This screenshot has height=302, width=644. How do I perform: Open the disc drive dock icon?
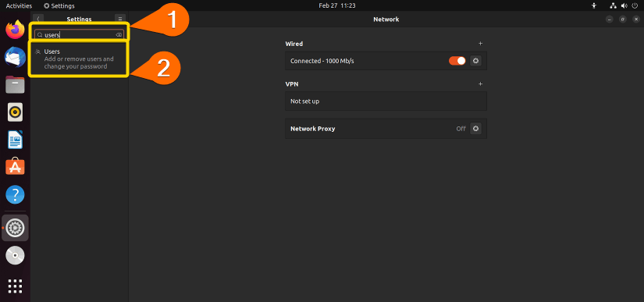click(x=15, y=256)
